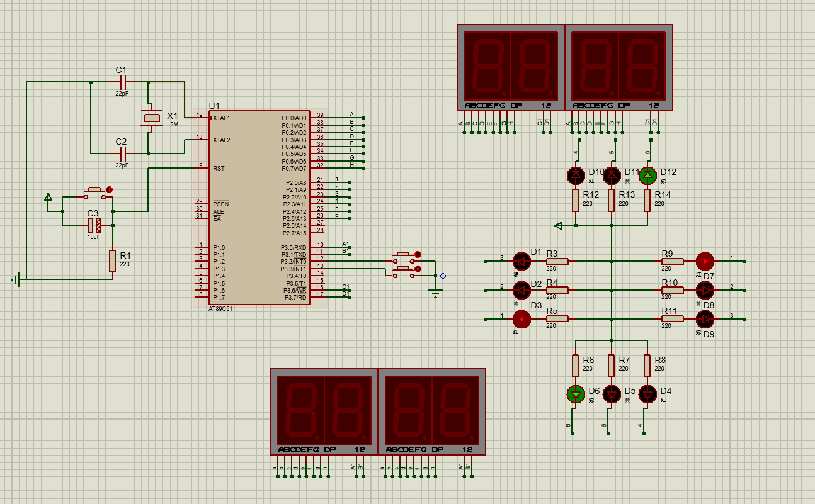Click the XTAL2 pin label
This screenshot has height=504, width=815.
[222, 140]
